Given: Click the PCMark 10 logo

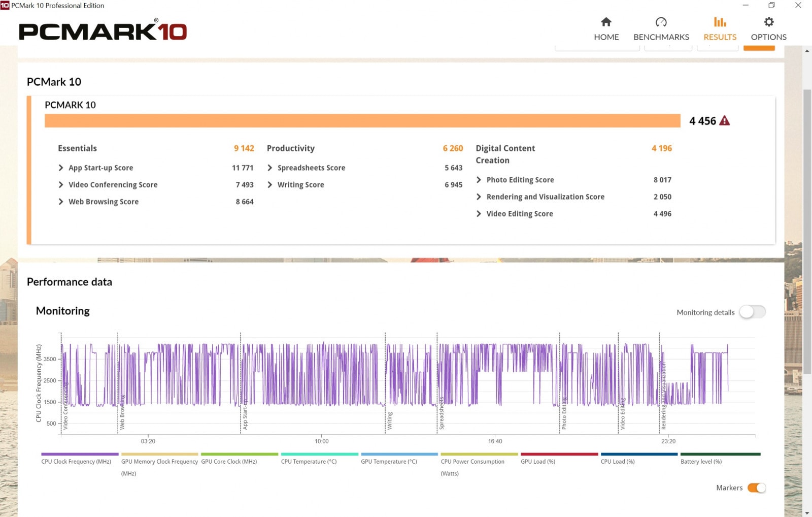Looking at the screenshot, I should 103,31.
